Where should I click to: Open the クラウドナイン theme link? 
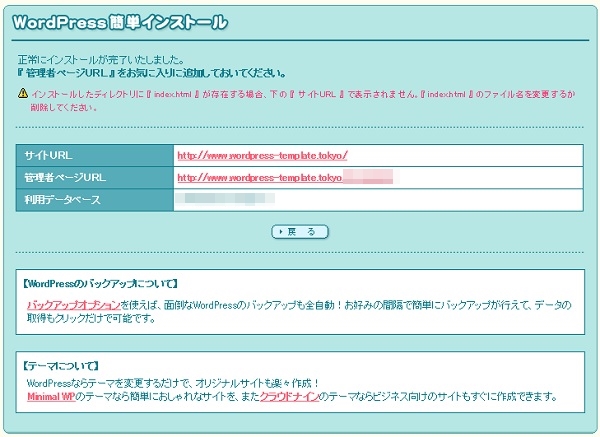289,396
